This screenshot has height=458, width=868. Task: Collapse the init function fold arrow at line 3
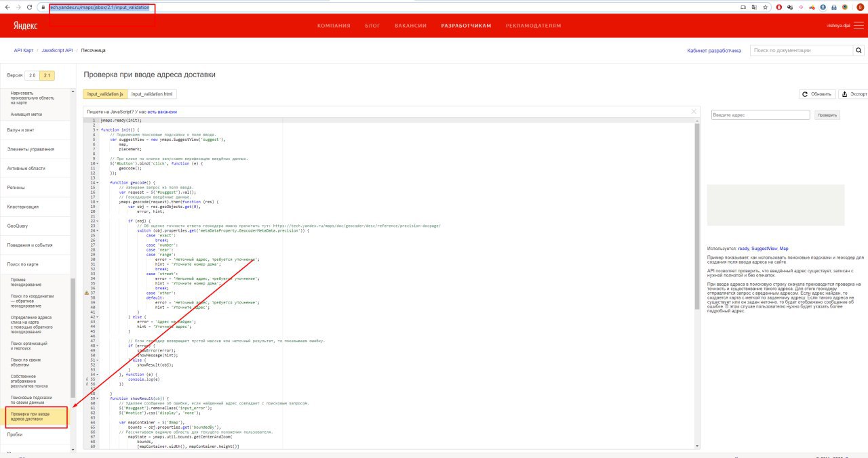click(x=97, y=129)
